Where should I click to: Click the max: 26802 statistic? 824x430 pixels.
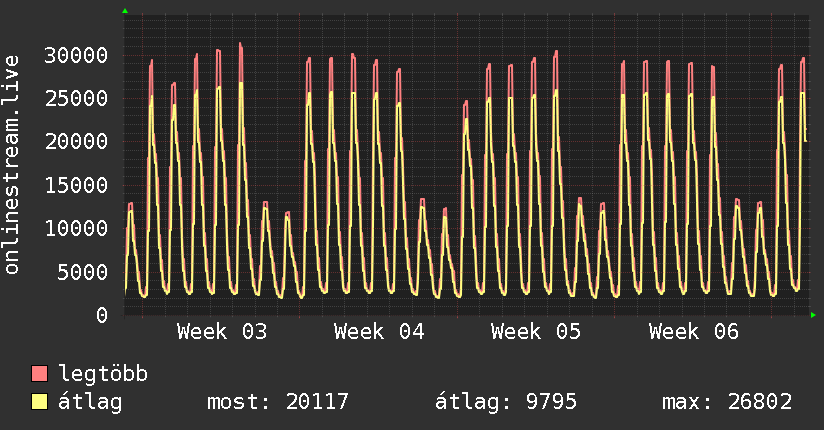click(727, 402)
